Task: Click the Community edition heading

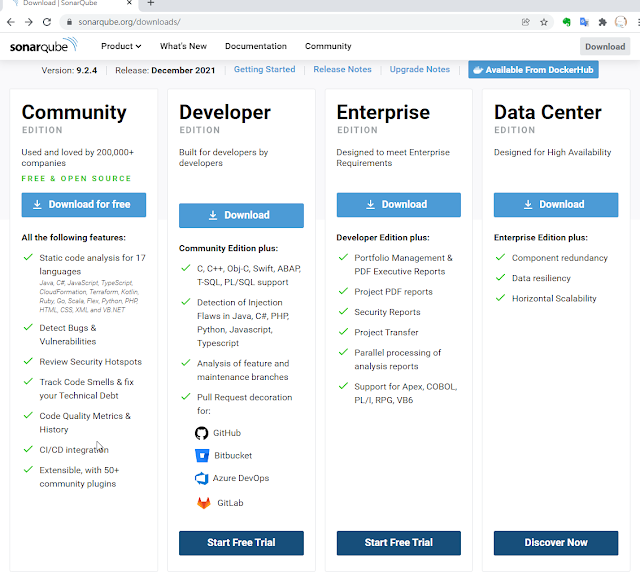Action: 74,113
